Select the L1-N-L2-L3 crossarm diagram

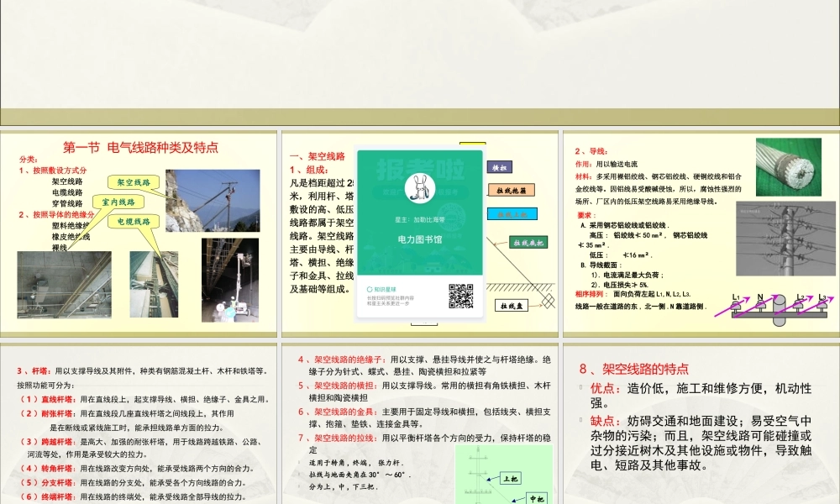point(781,307)
